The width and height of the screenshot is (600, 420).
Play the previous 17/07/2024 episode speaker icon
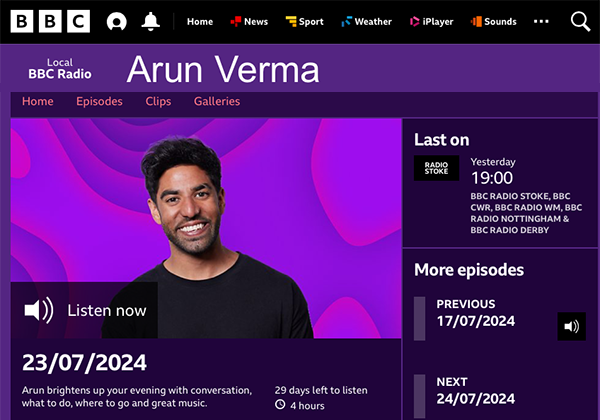point(571,326)
